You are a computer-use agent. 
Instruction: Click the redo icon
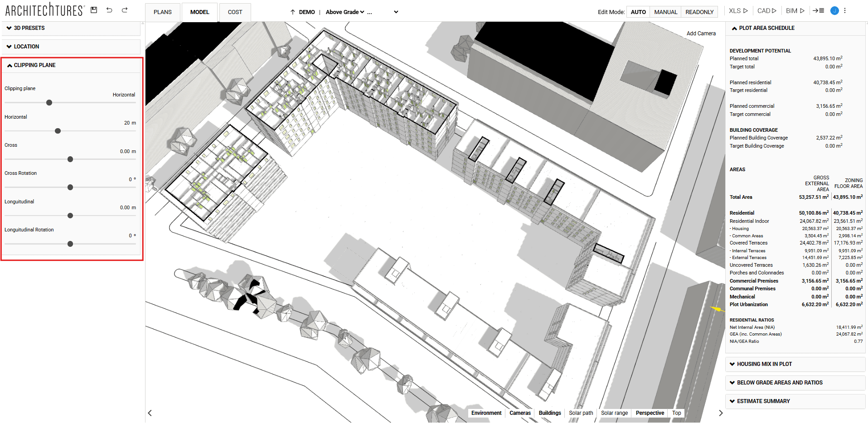pos(124,10)
